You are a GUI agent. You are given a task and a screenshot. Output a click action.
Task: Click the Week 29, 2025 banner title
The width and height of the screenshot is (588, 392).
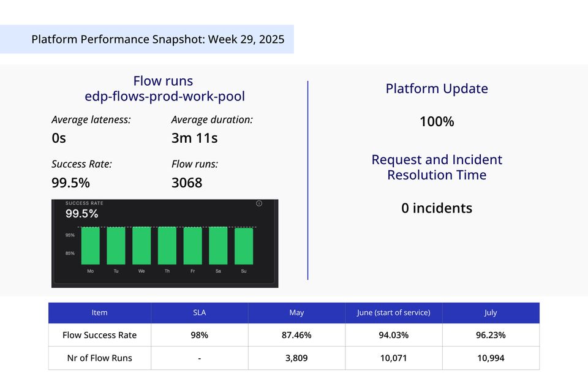tap(158, 39)
